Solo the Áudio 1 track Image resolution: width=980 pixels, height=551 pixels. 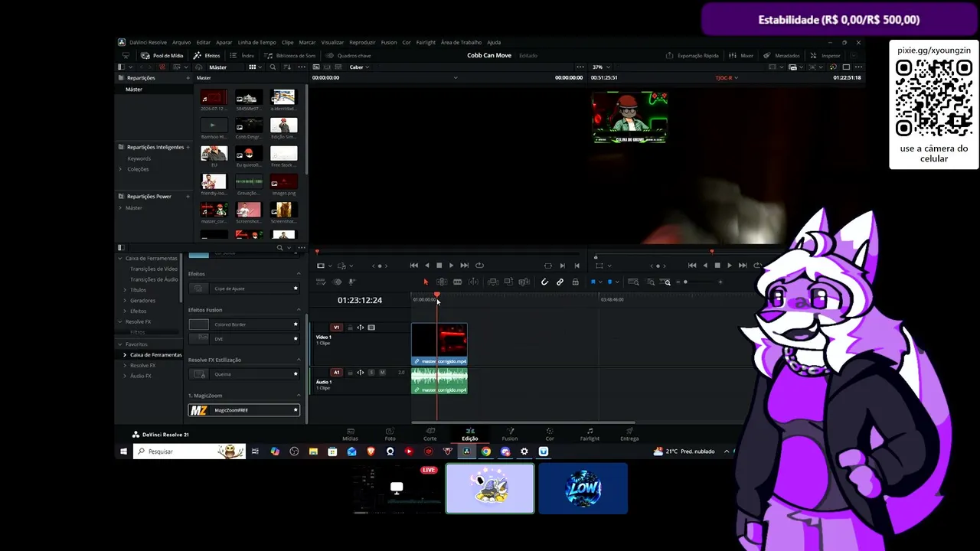tap(371, 373)
